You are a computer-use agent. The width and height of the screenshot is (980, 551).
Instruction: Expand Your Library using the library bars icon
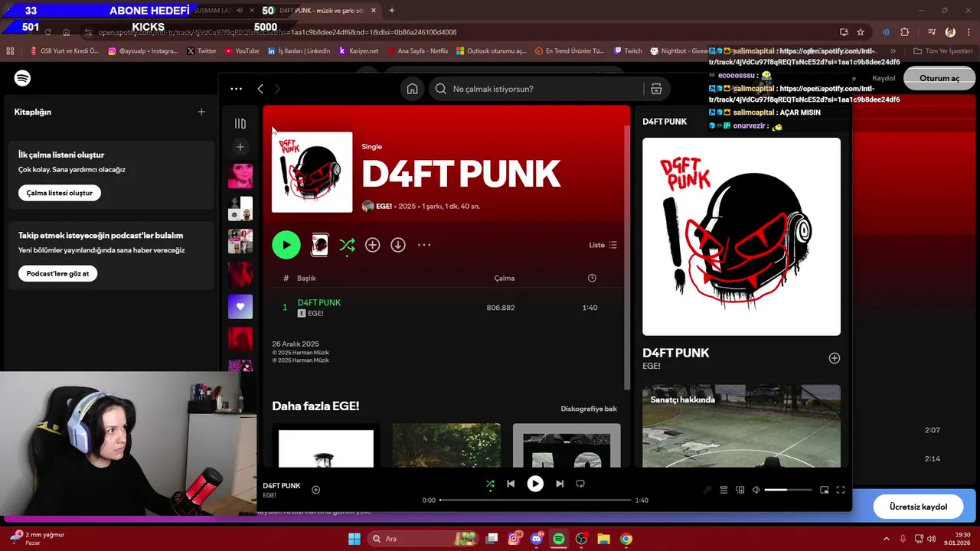tap(240, 123)
